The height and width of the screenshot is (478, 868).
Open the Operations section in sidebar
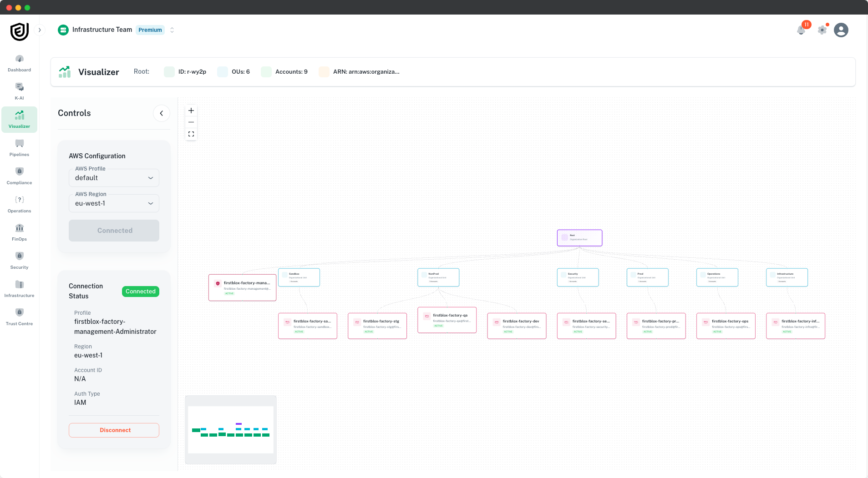(x=19, y=204)
